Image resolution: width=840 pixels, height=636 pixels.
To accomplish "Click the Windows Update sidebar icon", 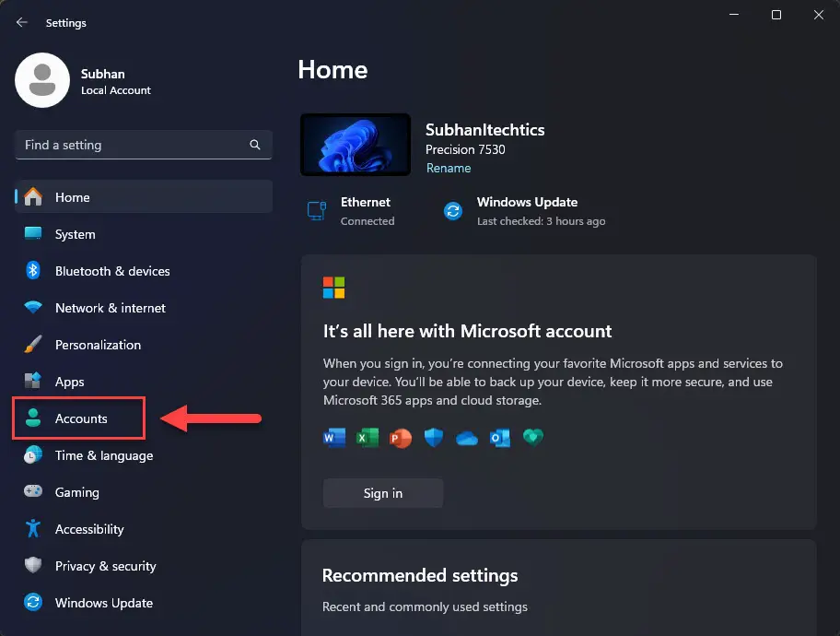I will (x=33, y=602).
